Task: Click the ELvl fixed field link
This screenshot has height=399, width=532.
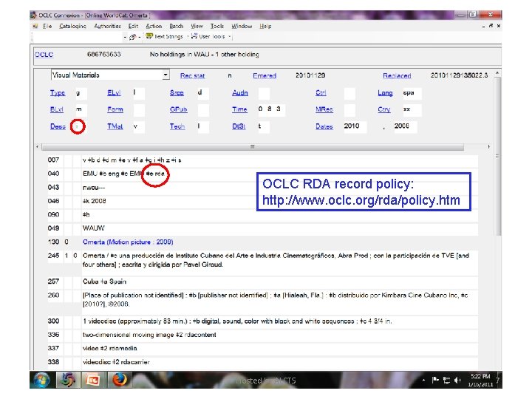Action: 114,93
